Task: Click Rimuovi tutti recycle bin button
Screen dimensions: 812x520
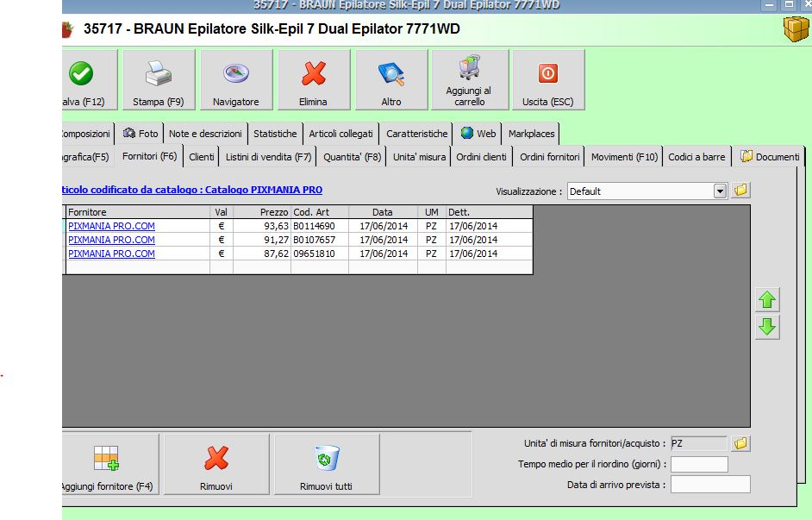Action: (327, 465)
